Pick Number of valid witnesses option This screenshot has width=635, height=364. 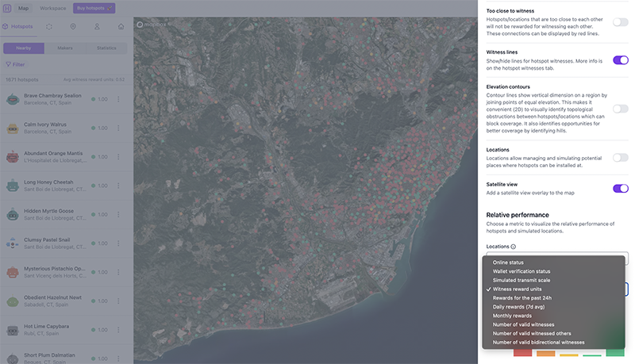coord(523,324)
